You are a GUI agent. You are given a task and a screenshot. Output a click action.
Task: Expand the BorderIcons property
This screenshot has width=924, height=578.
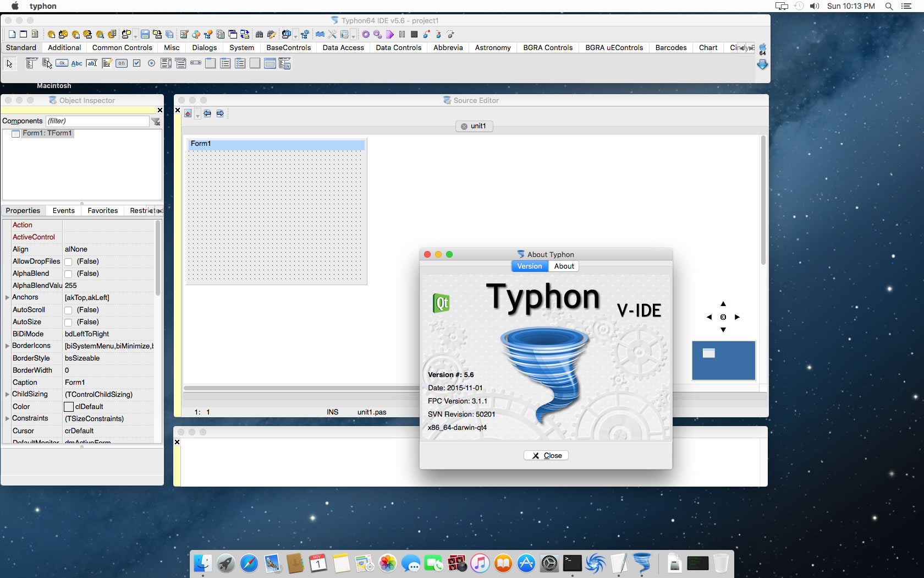[7, 346]
